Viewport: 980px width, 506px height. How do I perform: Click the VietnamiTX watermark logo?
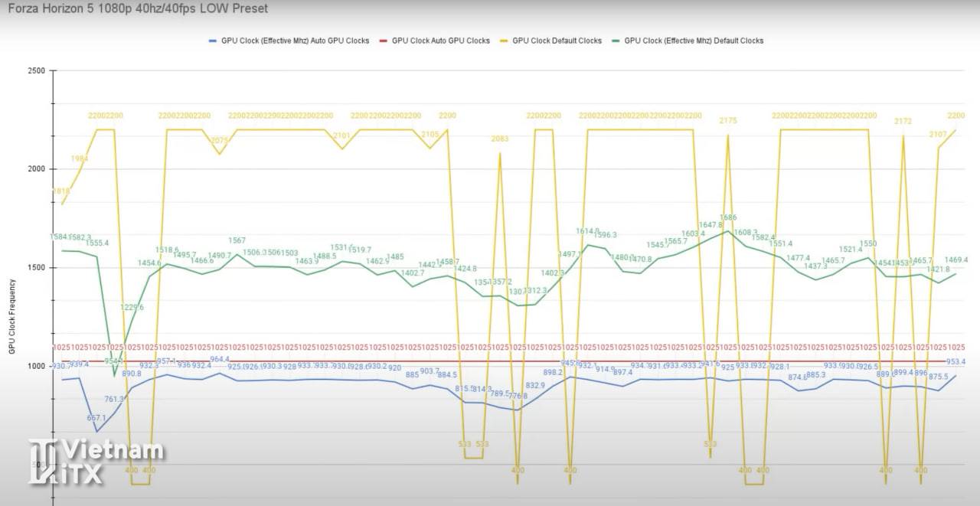96,462
